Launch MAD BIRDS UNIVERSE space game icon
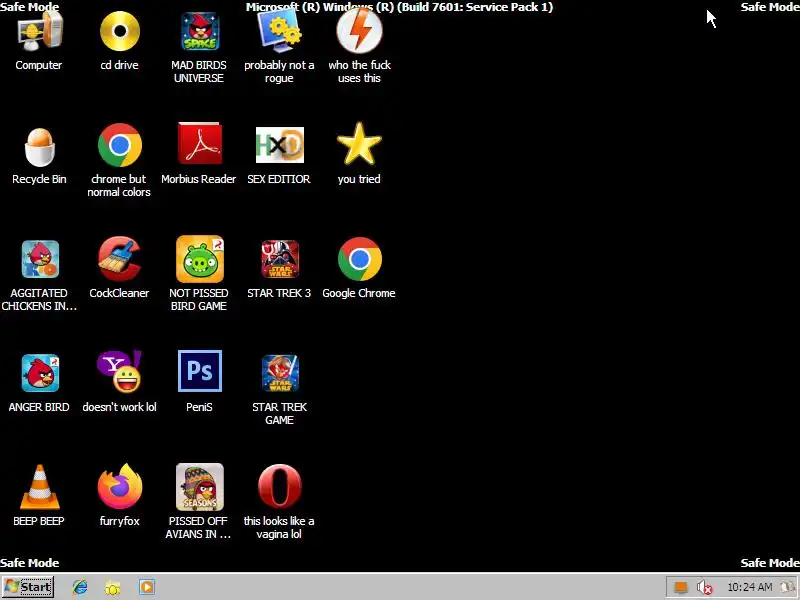Viewport: 800px width, 600px height. [199, 32]
